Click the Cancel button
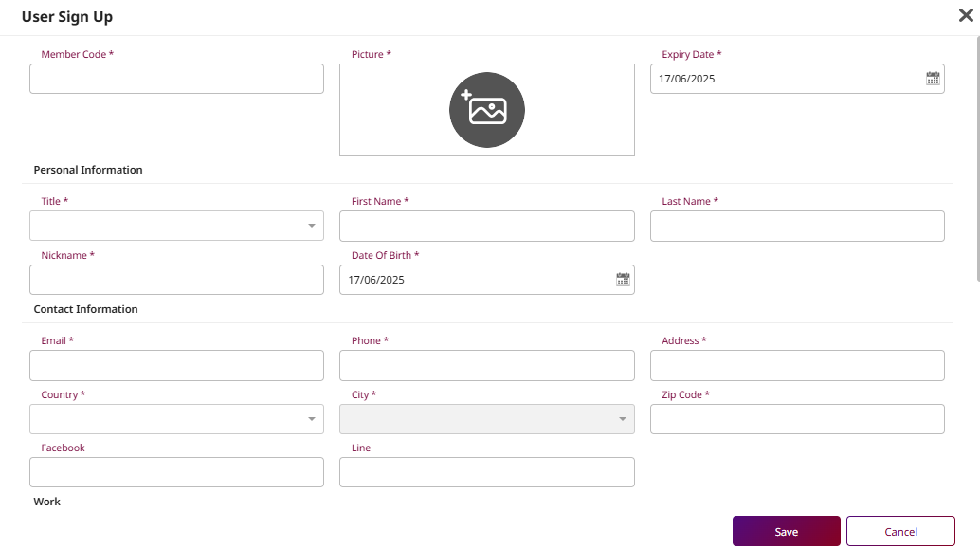The width and height of the screenshot is (980, 549). (900, 532)
